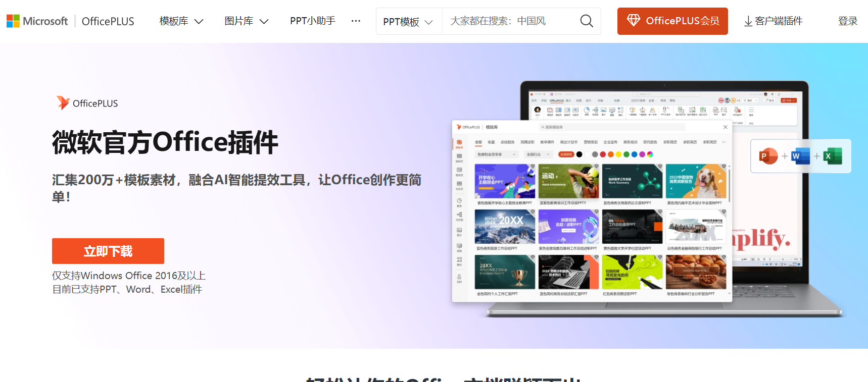Open the 免费和会员专享 dropdown in the preview
The image size is (868, 382).
[497, 154]
